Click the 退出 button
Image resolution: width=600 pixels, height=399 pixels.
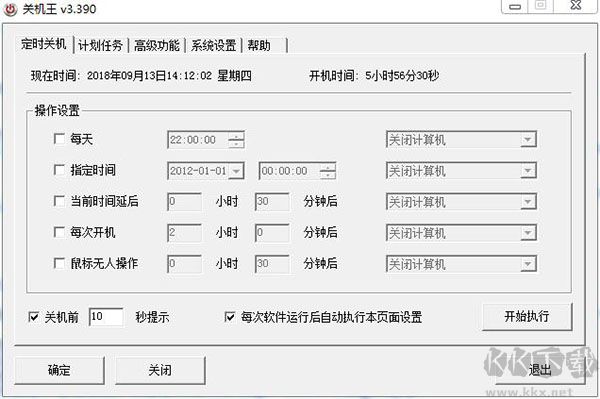(540, 370)
